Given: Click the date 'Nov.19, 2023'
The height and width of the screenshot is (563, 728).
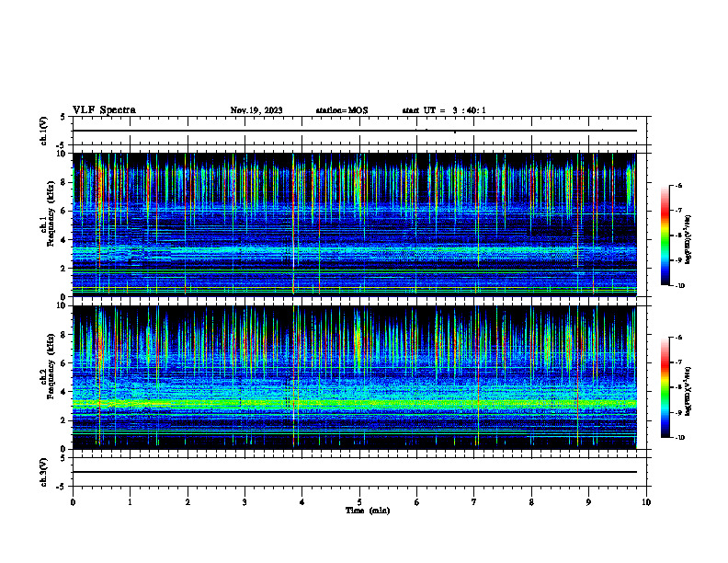Looking at the screenshot, I should [256, 110].
